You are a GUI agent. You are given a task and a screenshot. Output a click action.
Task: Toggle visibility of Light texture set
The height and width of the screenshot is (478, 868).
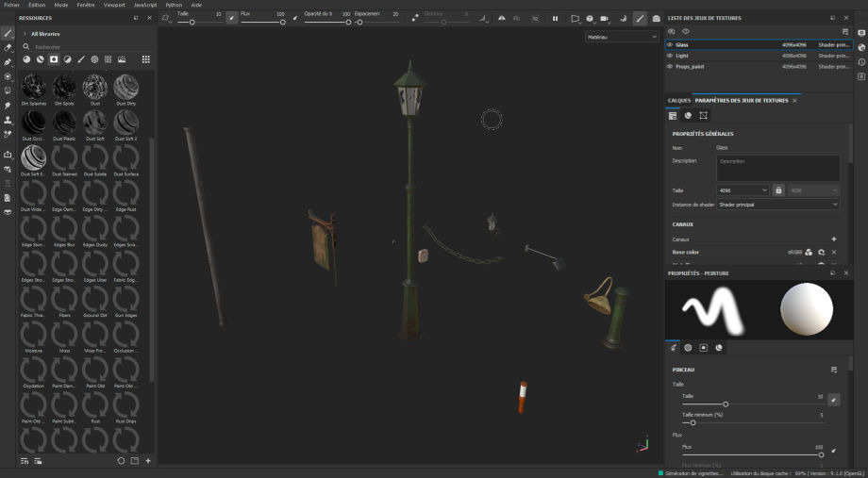670,56
